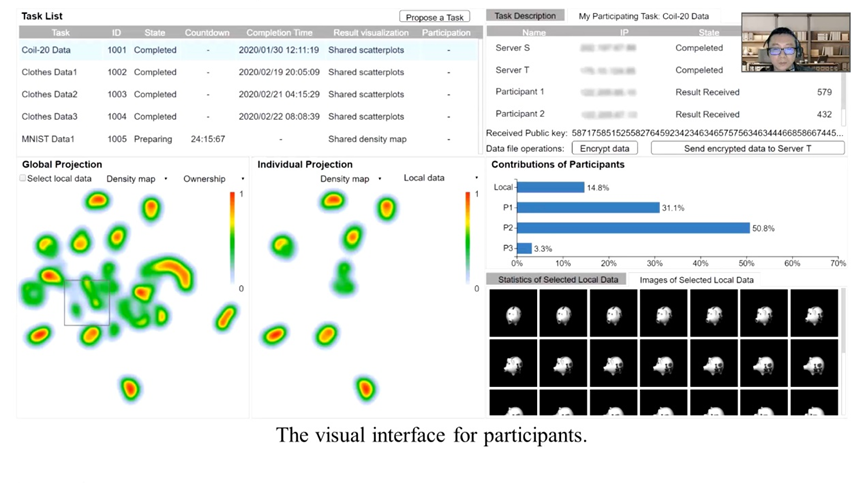Viewport: 865px width, 483px height.
Task: Click the Propose a Task button
Action: point(434,17)
